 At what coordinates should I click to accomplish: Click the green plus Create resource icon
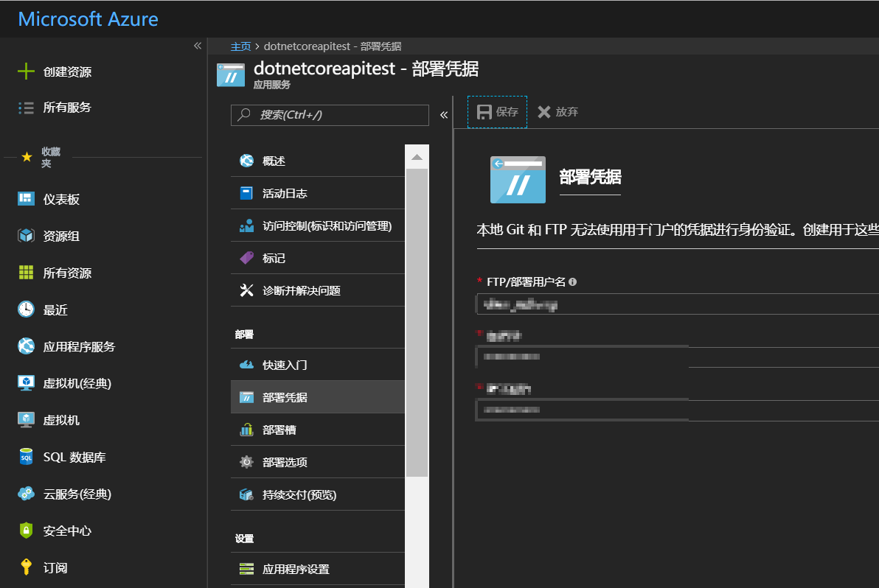tap(26, 71)
